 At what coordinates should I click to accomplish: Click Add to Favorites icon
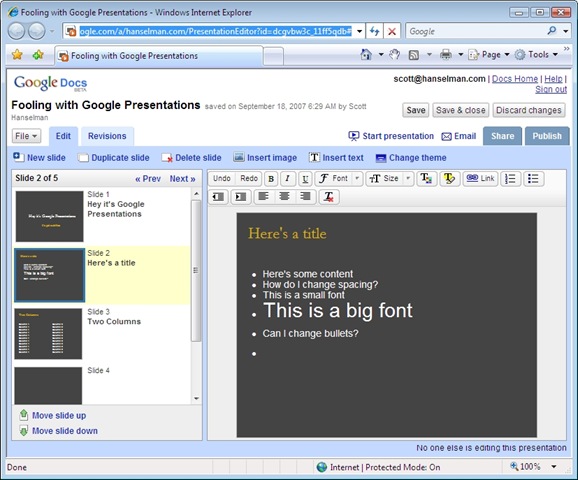pyautogui.click(x=38, y=55)
